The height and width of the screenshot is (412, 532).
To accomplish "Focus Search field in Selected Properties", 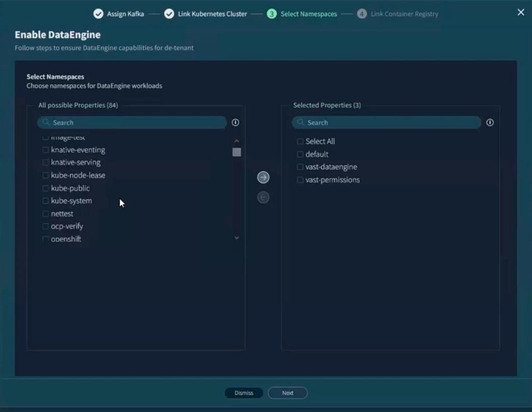I will click(x=386, y=122).
